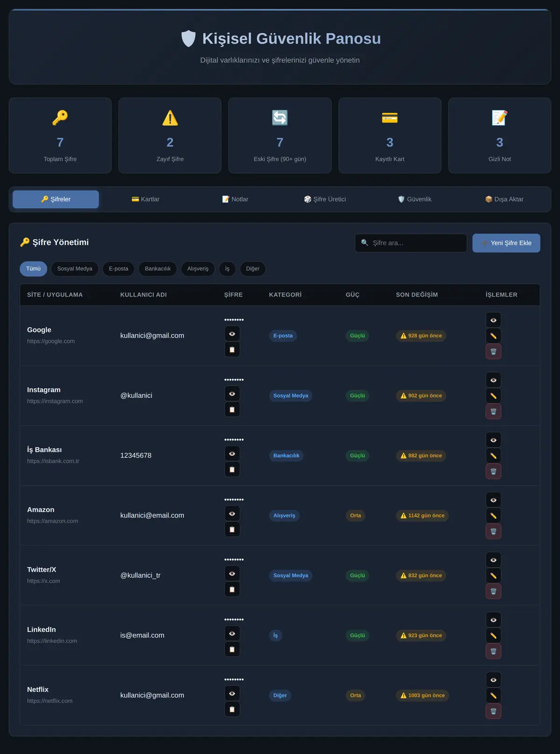Delete the Netflix entry using trash icon
The image size is (560, 754).
click(493, 711)
